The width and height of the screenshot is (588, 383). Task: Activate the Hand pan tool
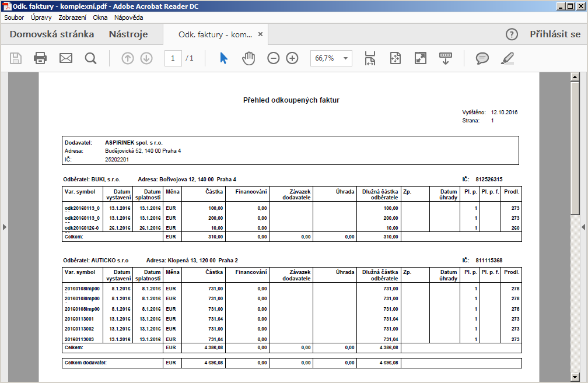[249, 58]
